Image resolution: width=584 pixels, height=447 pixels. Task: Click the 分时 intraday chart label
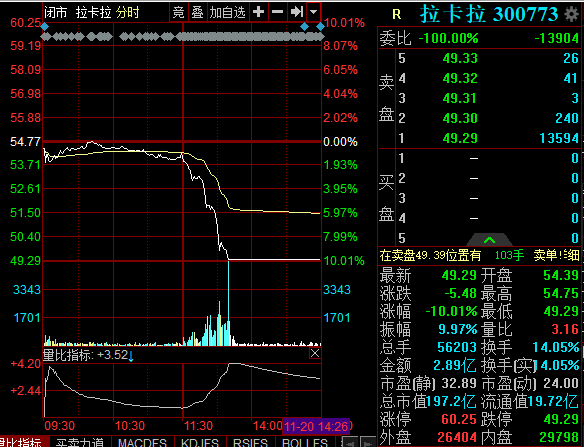click(128, 13)
